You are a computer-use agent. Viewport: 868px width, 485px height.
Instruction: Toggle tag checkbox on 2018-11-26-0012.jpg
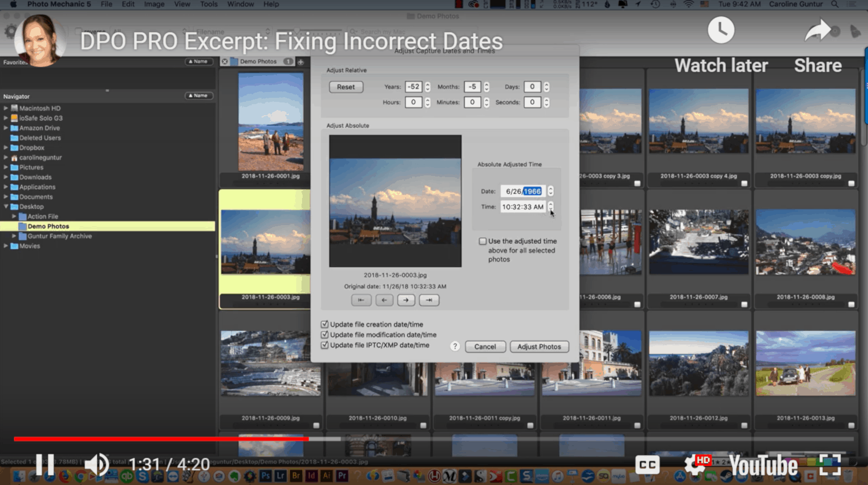tap(744, 425)
